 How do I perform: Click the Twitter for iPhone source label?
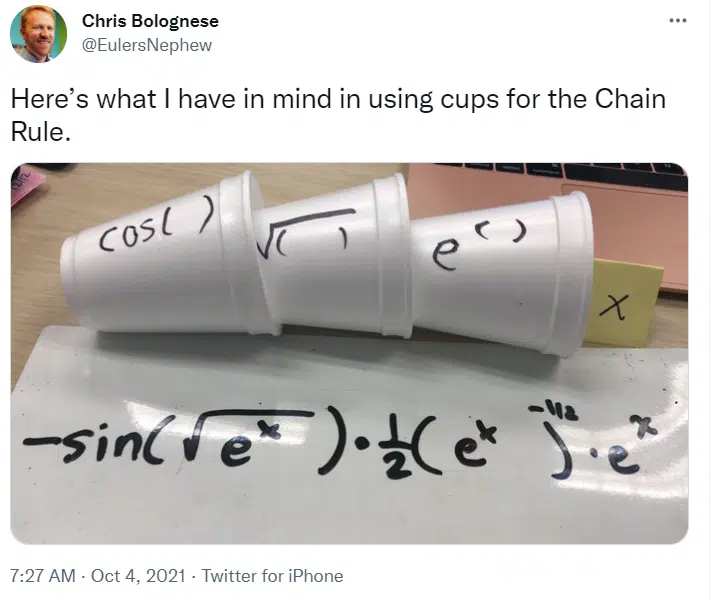click(272, 576)
